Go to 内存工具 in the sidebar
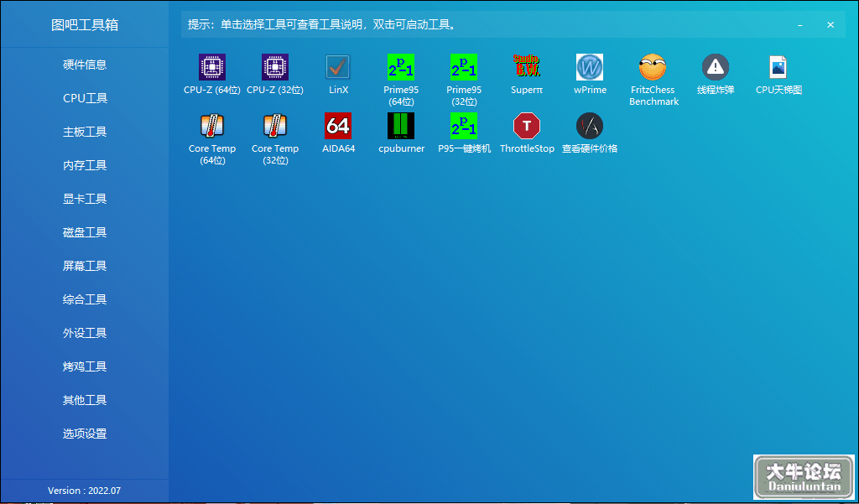 [x=85, y=165]
